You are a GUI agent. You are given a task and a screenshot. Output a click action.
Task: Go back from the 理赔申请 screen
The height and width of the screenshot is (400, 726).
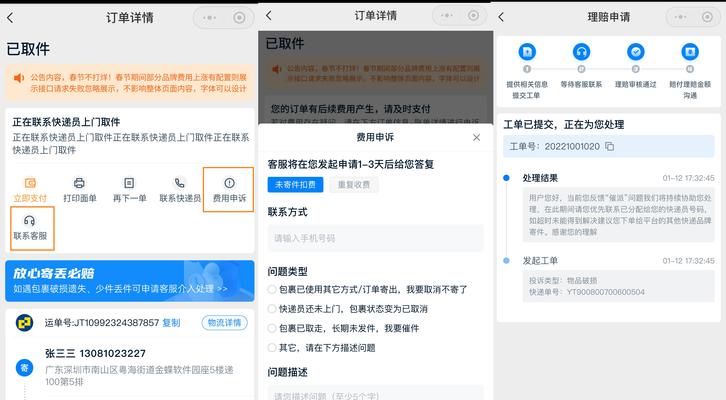[x=501, y=17]
